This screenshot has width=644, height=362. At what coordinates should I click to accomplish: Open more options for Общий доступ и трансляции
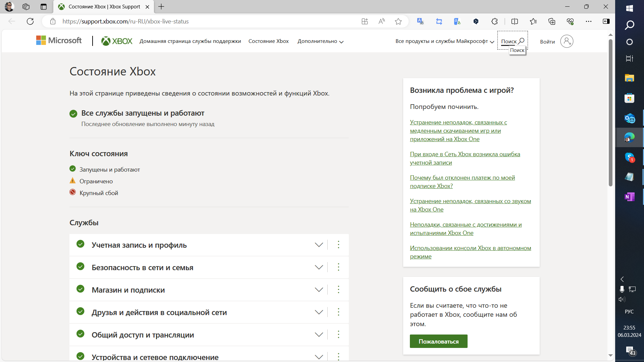click(x=338, y=335)
